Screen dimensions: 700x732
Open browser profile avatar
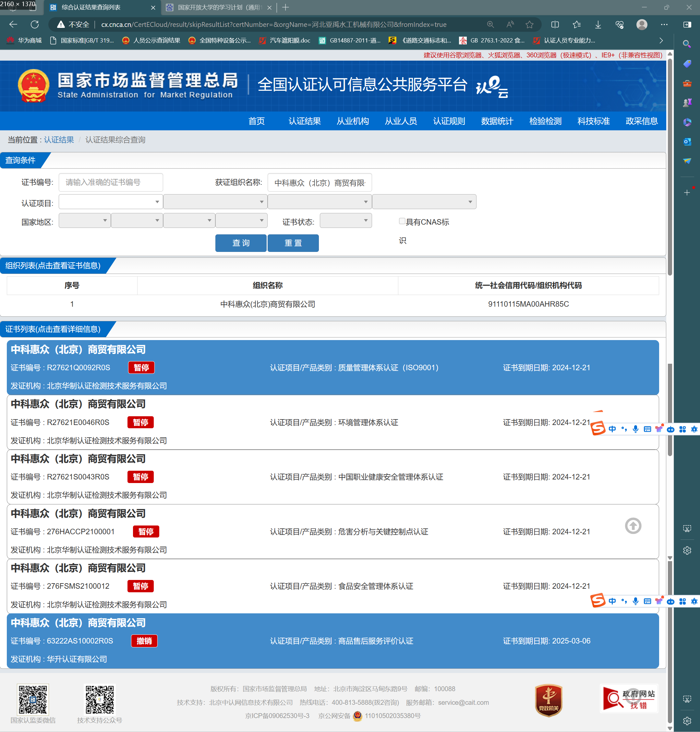(x=642, y=25)
